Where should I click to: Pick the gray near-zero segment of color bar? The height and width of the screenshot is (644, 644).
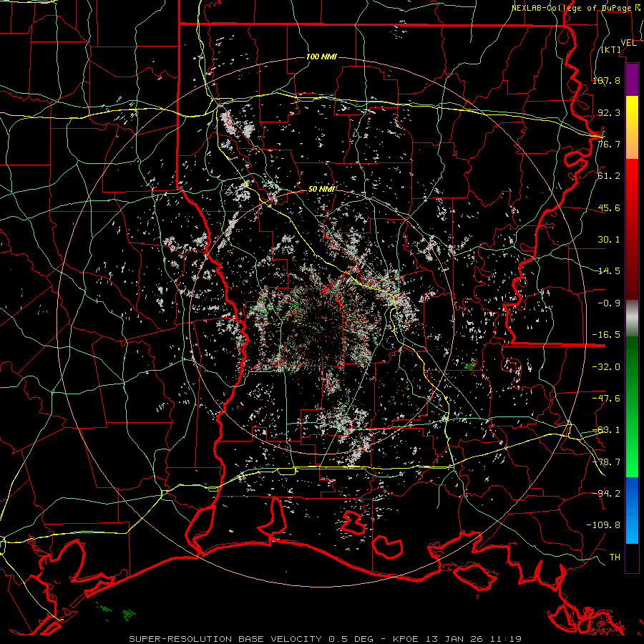[632, 318]
